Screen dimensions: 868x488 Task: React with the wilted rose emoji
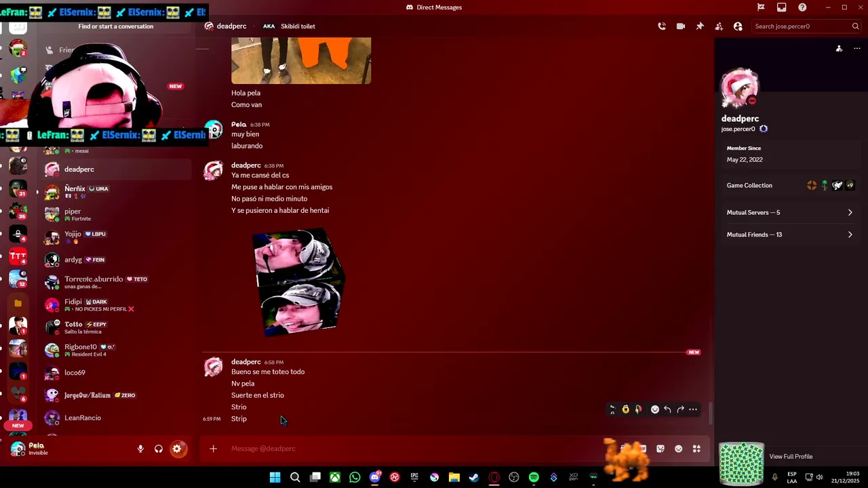click(638, 409)
